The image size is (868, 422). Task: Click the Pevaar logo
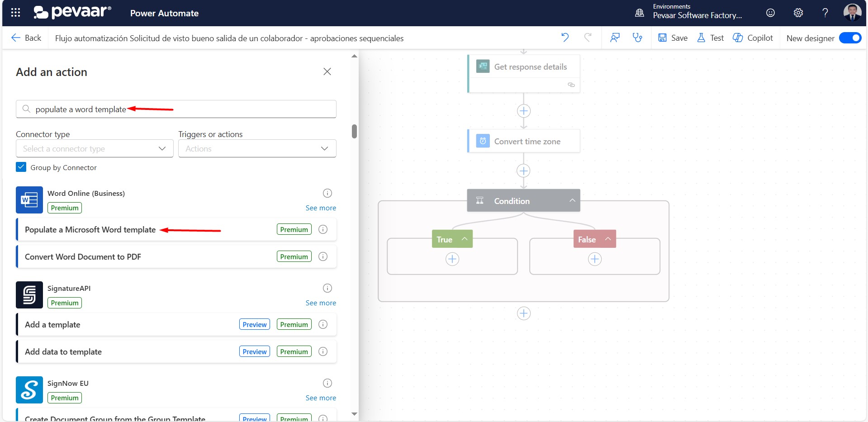(x=72, y=12)
